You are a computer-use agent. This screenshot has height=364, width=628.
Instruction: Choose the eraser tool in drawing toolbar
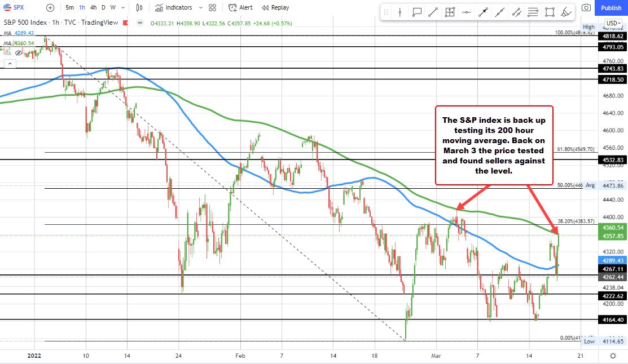[x=566, y=12]
